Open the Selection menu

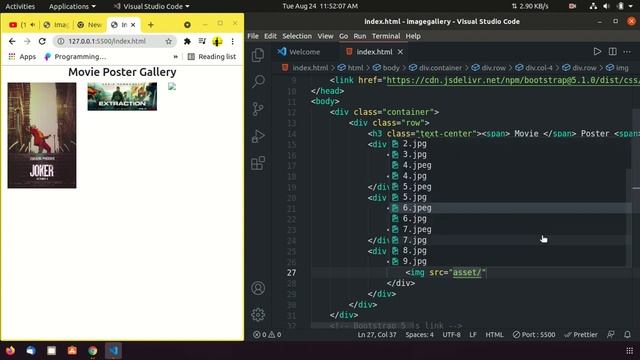tap(297, 36)
